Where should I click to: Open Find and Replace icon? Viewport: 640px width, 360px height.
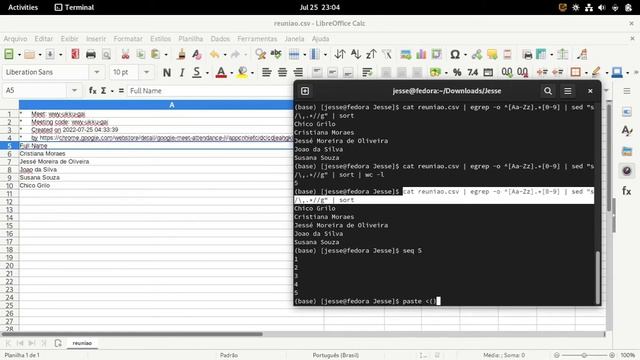260,54
